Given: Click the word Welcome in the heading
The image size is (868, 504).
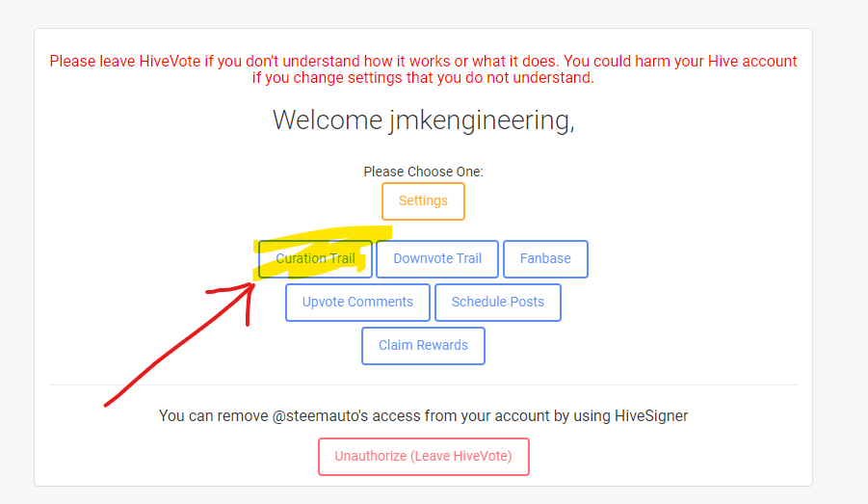Looking at the screenshot, I should (328, 119).
